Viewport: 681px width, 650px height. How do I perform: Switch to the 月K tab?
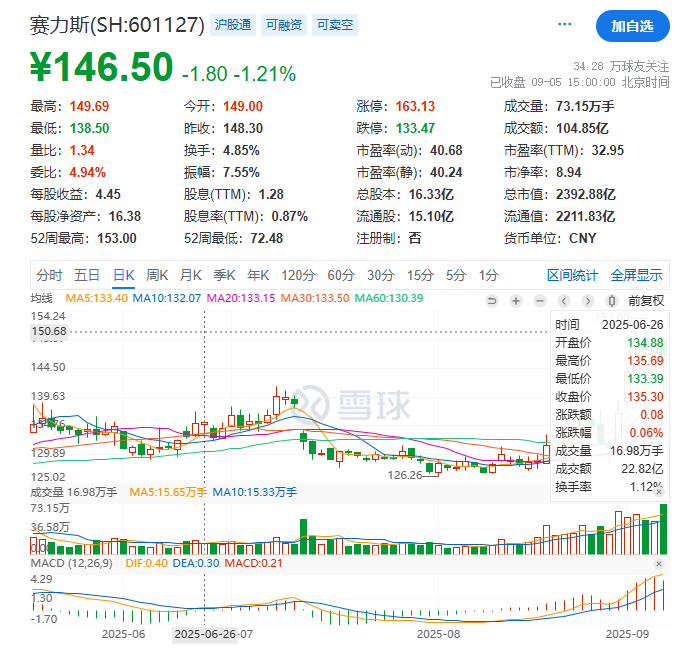(191, 275)
